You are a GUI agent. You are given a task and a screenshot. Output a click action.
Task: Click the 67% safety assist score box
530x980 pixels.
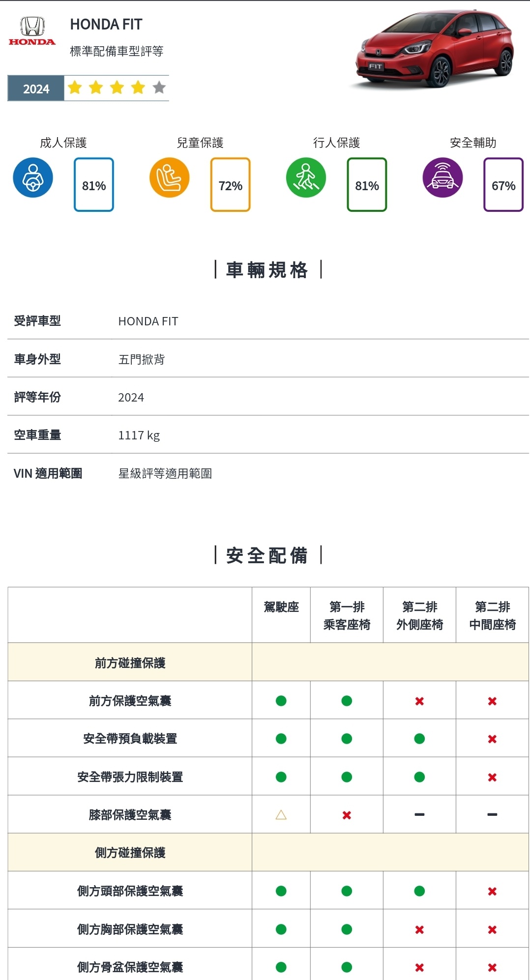point(503,185)
